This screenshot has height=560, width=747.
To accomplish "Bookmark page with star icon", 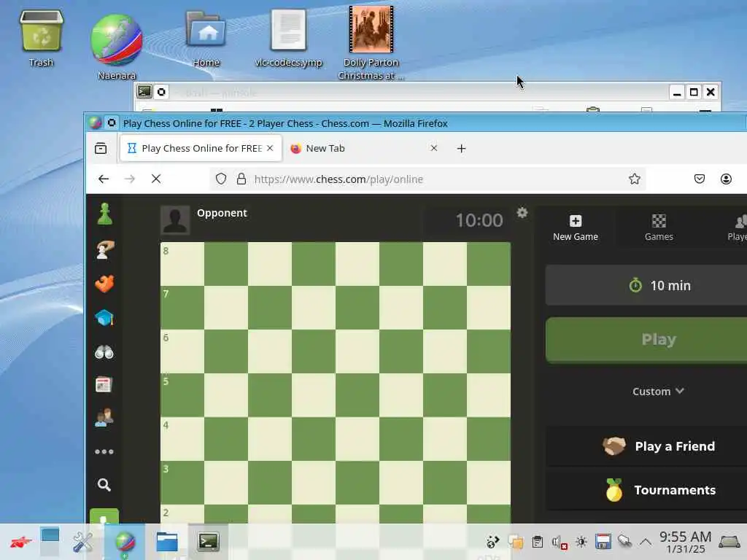I will pyautogui.click(x=634, y=179).
